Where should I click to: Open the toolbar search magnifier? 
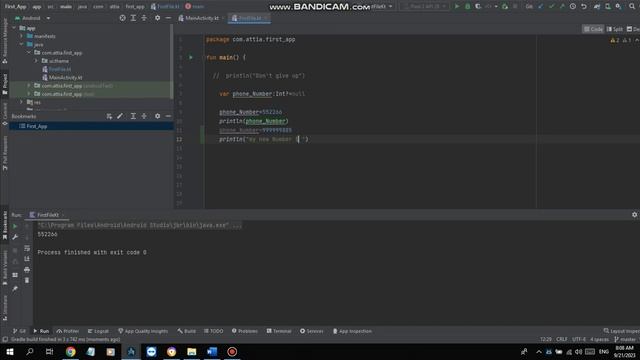[x=632, y=7]
